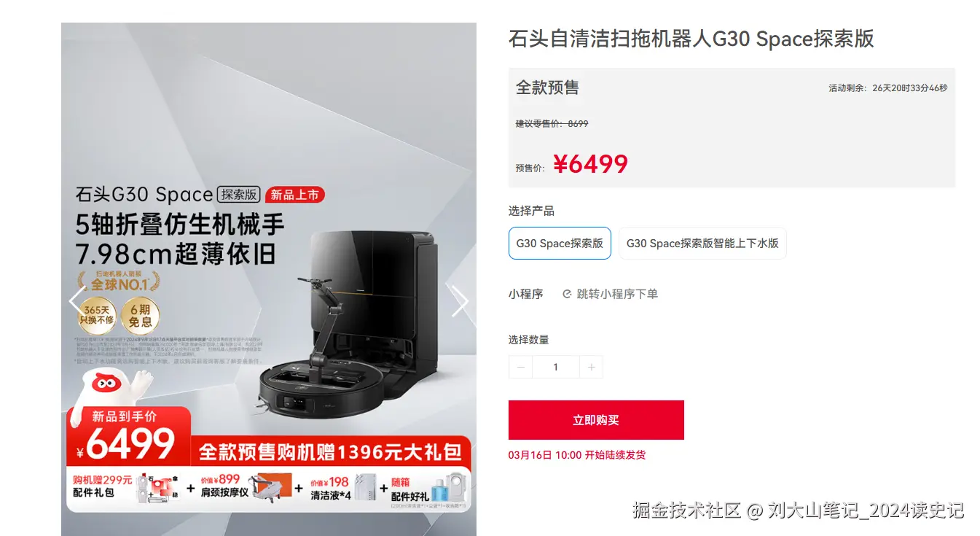
Task: Click the quantity input field showing 1
Action: tap(556, 367)
